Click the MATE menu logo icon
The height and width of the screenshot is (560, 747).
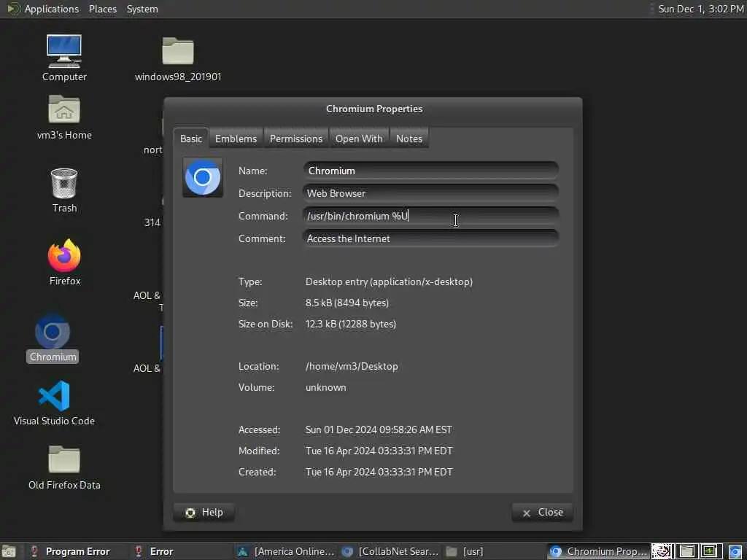(13, 9)
